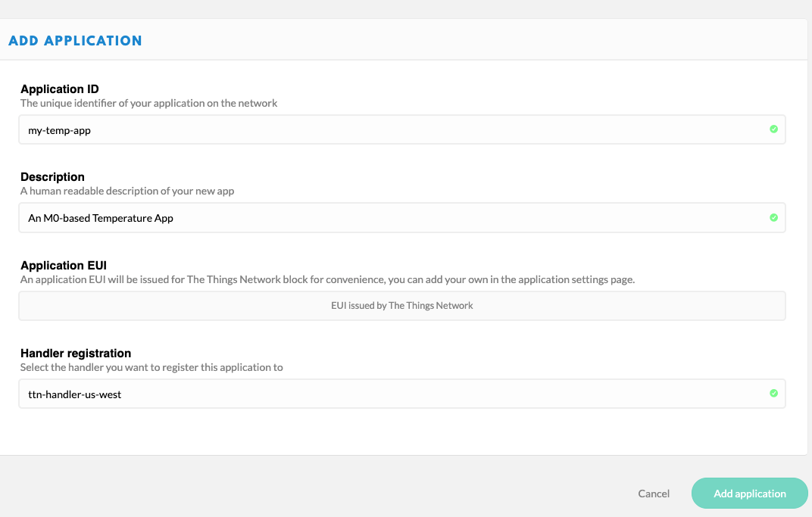
Task: Cancel adding the application
Action: (654, 494)
